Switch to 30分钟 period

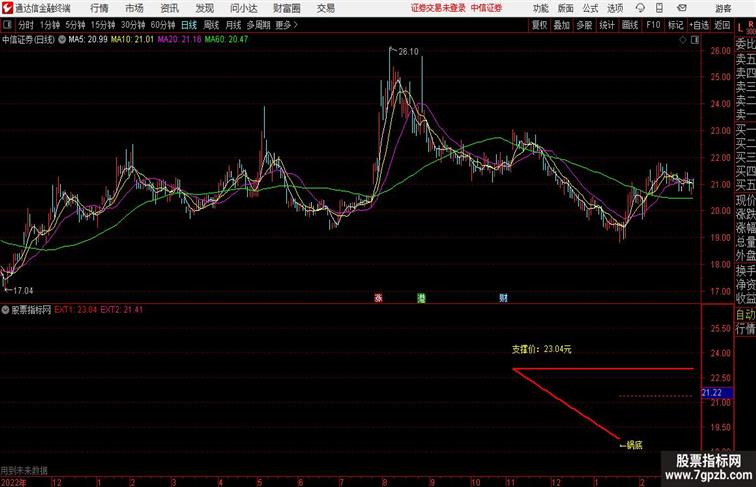(x=133, y=25)
